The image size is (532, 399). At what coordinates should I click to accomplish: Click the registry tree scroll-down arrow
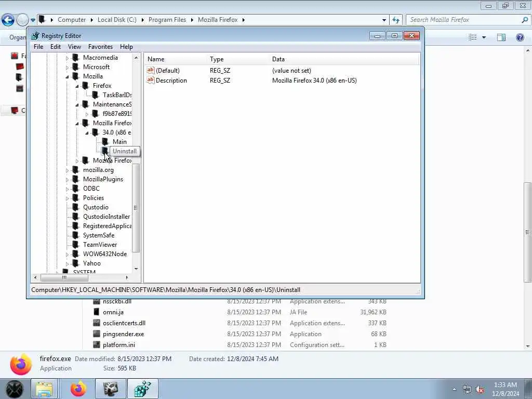point(136,269)
